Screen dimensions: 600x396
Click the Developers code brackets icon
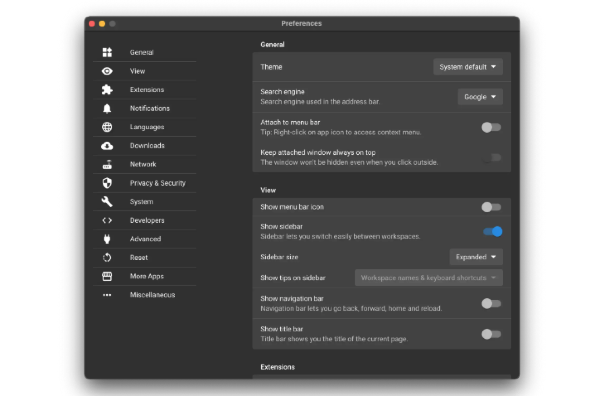coord(107,220)
